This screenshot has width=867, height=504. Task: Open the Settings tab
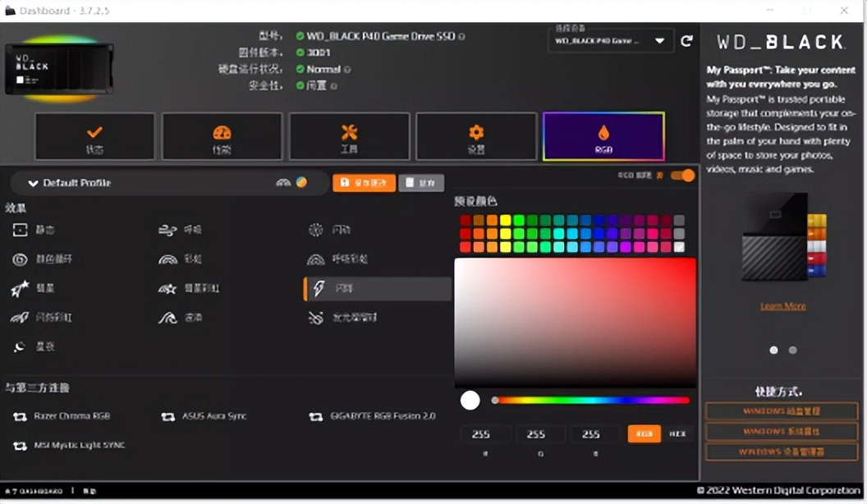(475, 135)
